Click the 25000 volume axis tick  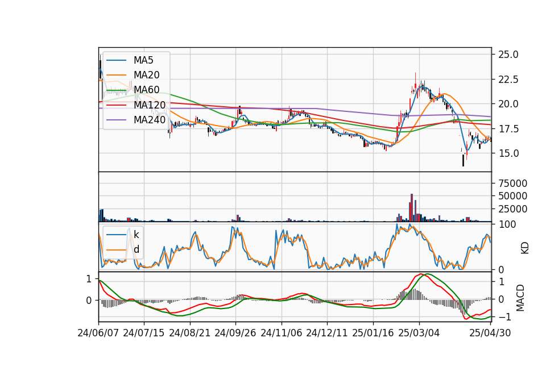tap(513, 209)
